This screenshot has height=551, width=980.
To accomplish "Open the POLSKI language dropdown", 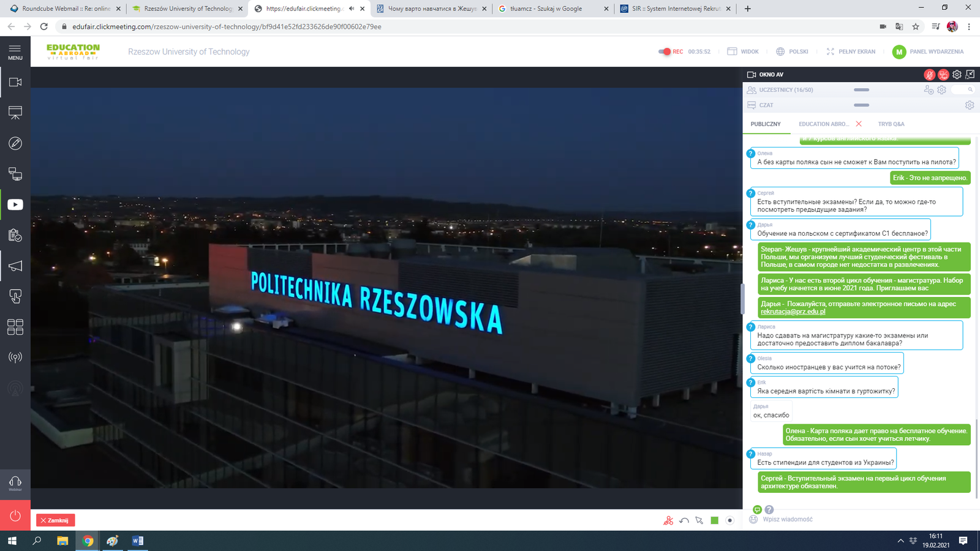I will (792, 51).
